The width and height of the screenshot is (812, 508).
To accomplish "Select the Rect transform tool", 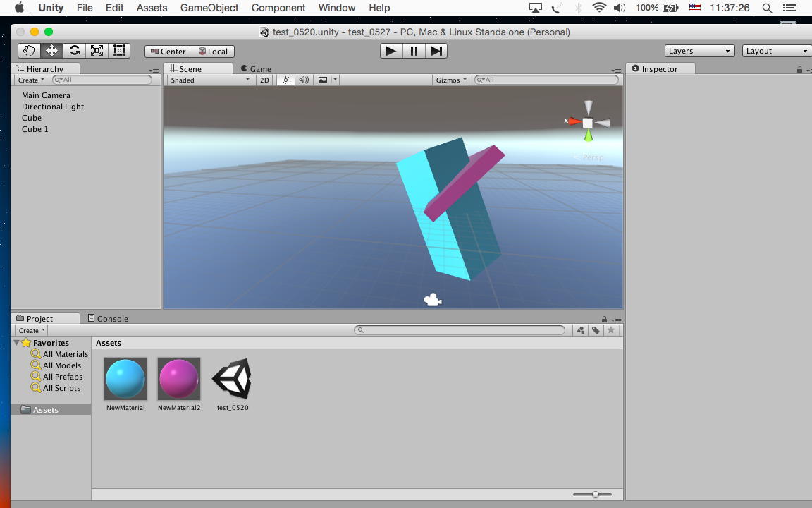I will point(119,51).
